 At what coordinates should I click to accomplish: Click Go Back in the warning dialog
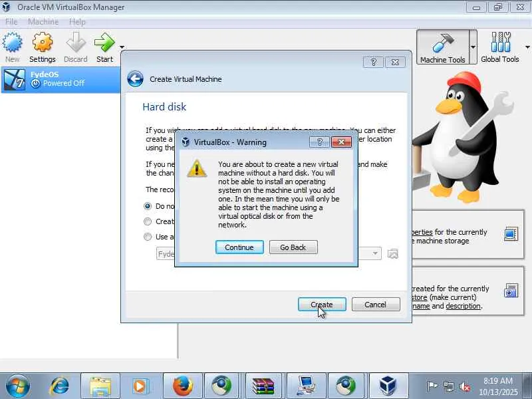(293, 247)
